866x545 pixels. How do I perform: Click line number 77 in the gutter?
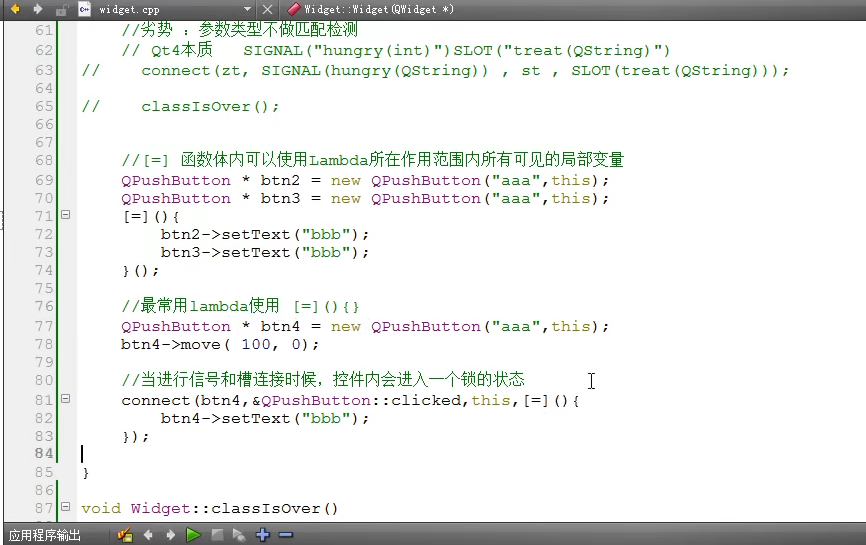44,326
